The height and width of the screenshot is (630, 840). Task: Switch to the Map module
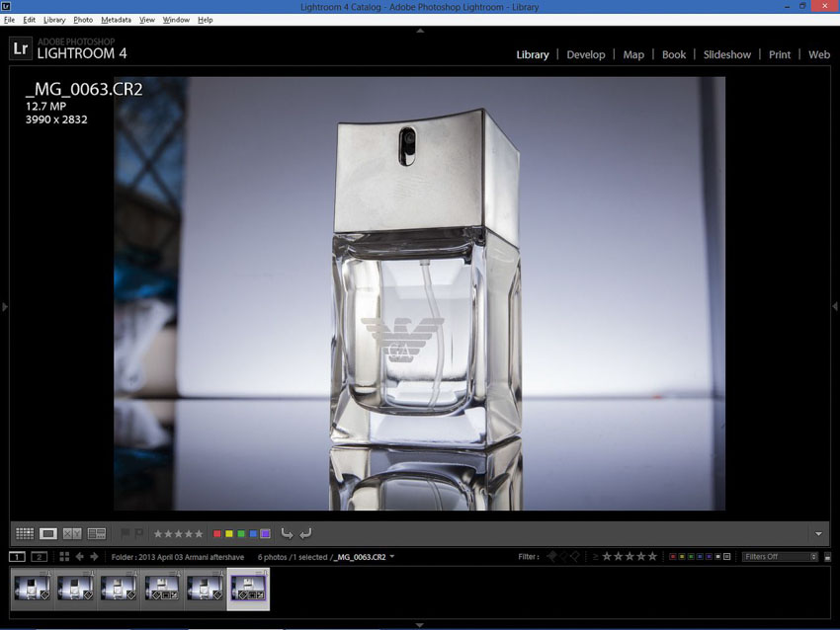click(633, 54)
